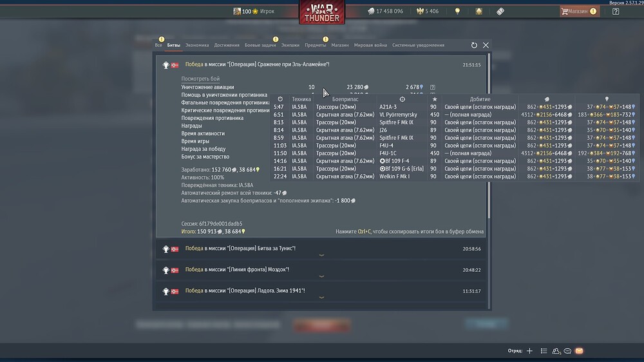Click the War Thunder logo
The image size is (644, 362).
[322, 12]
